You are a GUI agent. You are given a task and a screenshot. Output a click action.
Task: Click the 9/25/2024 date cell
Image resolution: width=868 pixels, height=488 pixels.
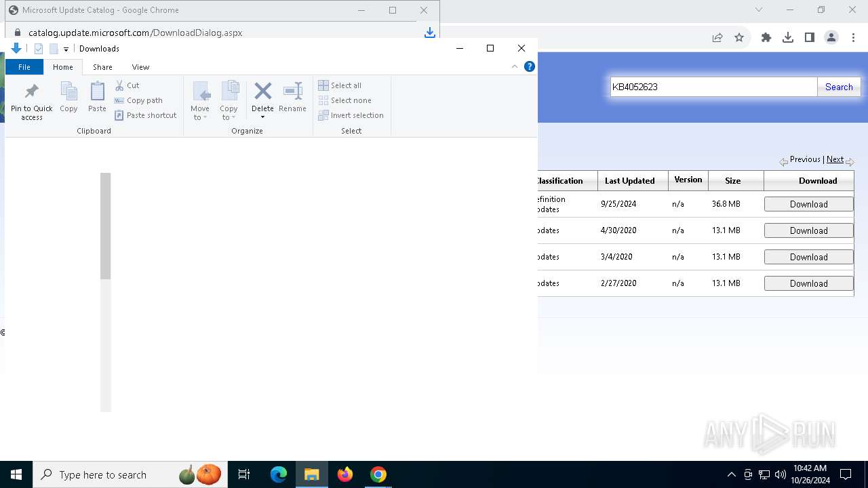[x=618, y=204]
